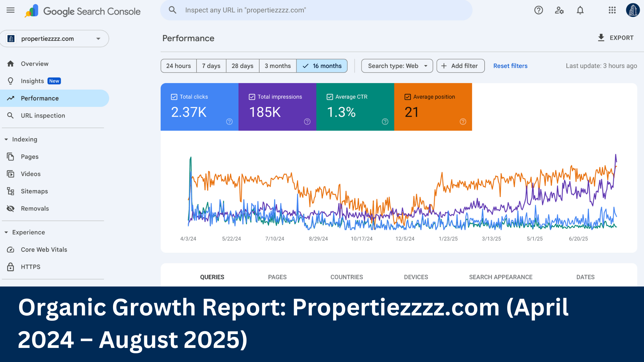Image resolution: width=644 pixels, height=362 pixels.
Task: Open the propertiezzzz.com property dropdown
Action: coord(54,39)
